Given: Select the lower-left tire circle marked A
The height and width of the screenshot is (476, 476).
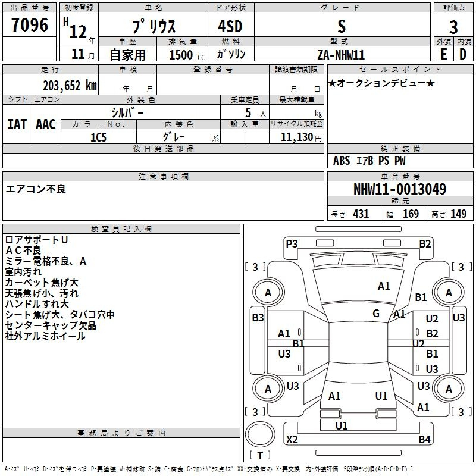Looking at the screenshot, I should point(268,389).
